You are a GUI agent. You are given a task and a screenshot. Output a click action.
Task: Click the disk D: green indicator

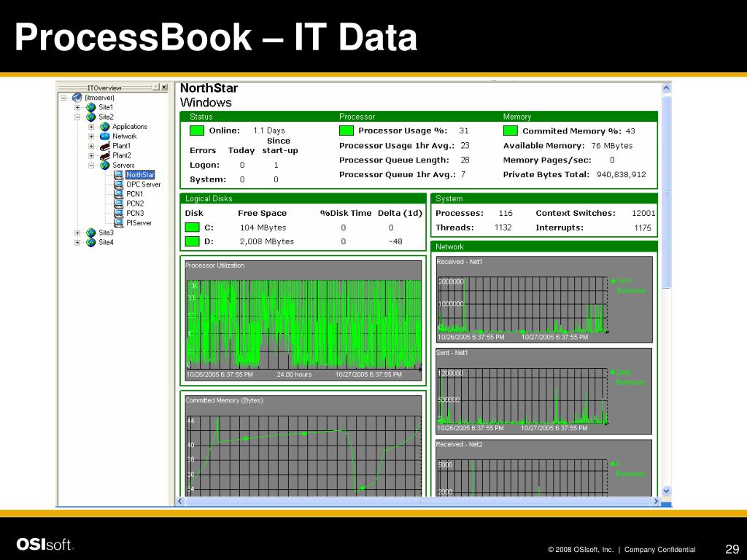pos(192,241)
